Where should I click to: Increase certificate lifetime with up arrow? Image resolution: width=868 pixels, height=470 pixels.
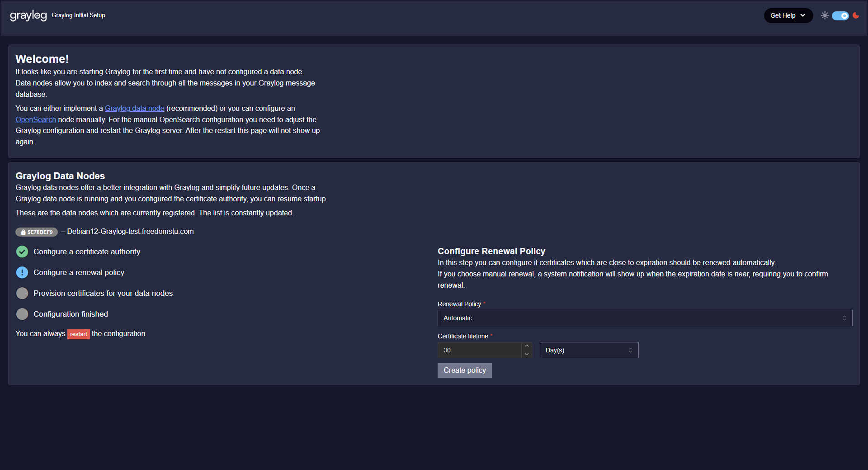(x=527, y=346)
